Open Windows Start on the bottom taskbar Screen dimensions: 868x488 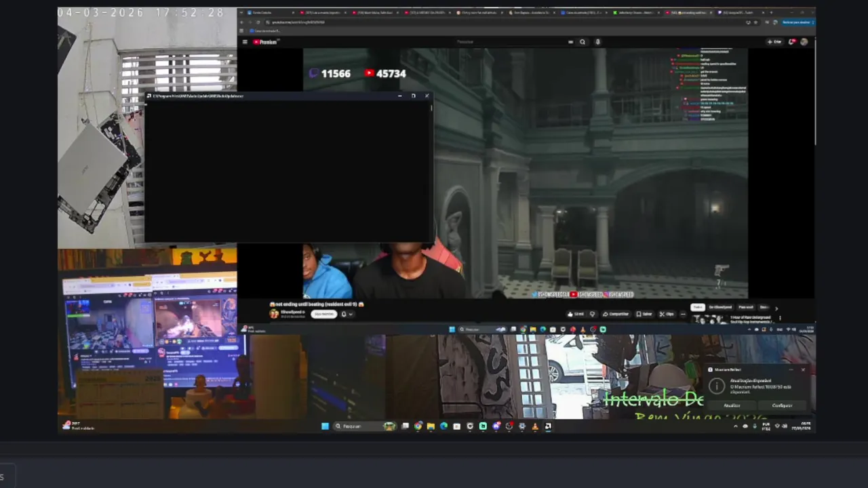[325, 426]
